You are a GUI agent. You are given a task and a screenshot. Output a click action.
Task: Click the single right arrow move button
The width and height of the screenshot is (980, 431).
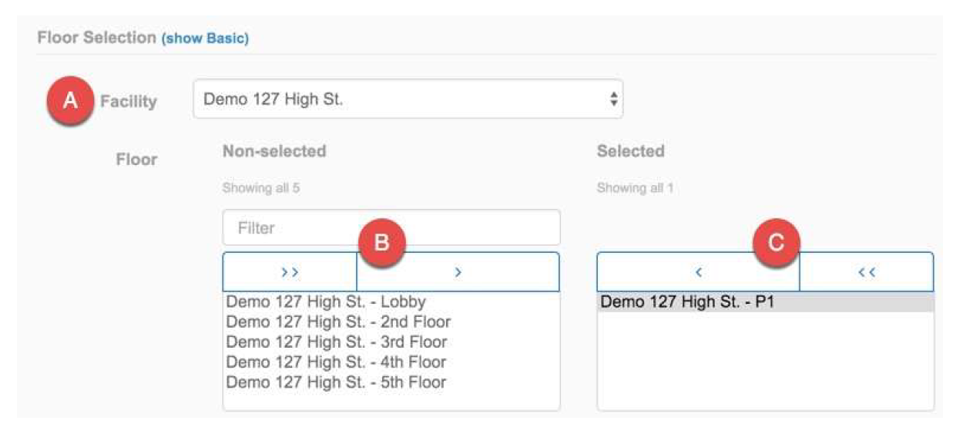(458, 272)
